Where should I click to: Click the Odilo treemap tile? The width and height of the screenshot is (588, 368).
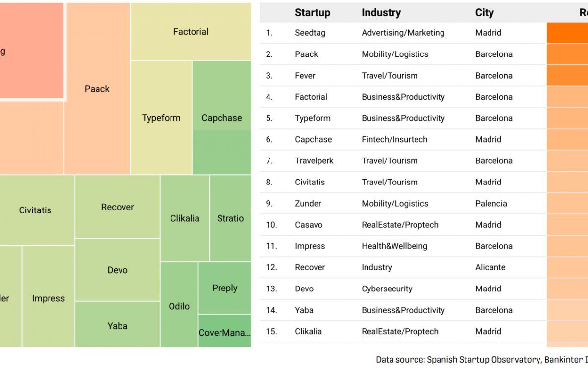coord(179,306)
